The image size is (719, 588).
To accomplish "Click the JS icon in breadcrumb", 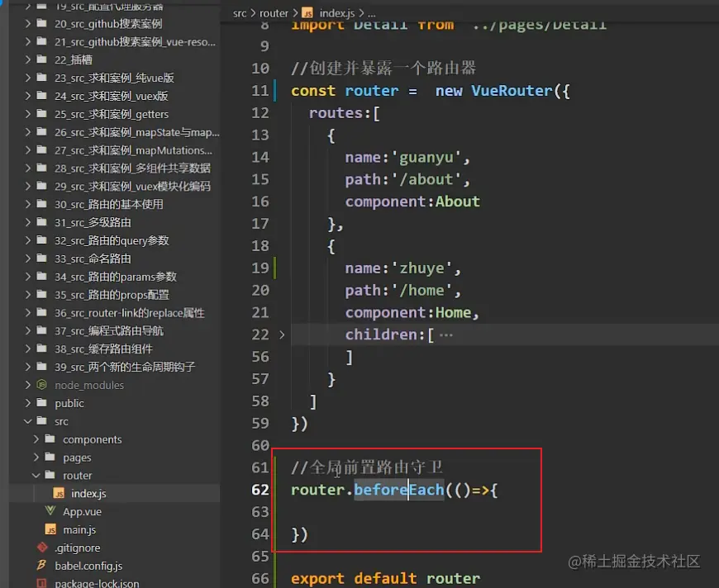I will 307,13.
